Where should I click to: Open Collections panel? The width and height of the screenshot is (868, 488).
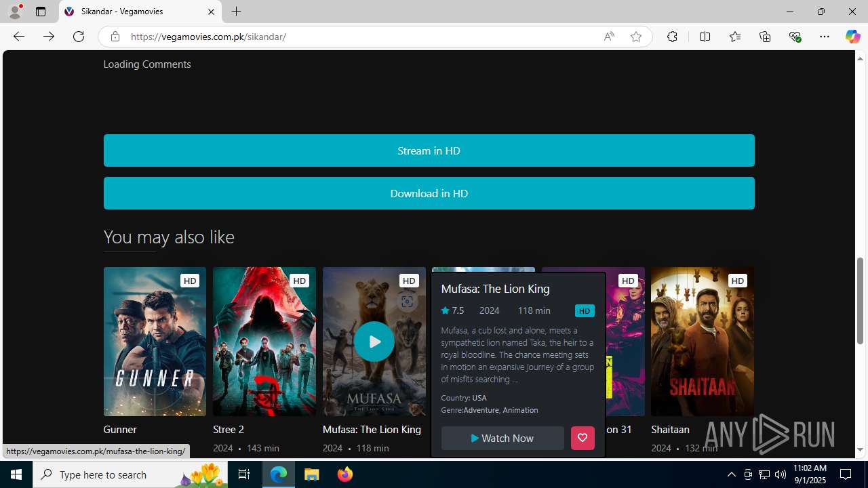(x=765, y=37)
